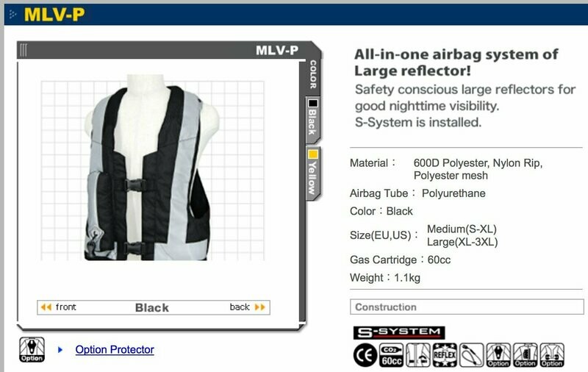Show the back view of vest
This screenshot has height=372, width=588.
point(248,307)
